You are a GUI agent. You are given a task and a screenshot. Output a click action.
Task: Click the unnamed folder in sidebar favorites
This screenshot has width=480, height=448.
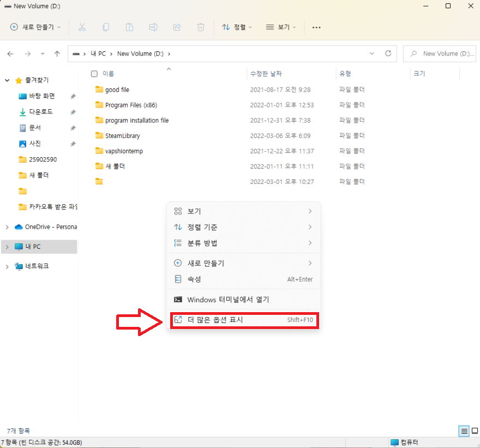[23, 192]
